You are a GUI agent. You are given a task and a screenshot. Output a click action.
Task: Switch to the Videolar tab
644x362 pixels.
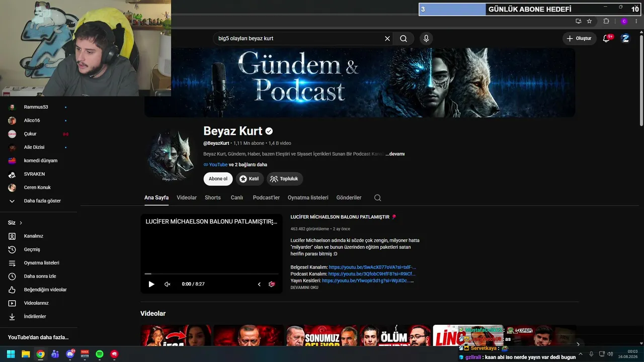(x=187, y=198)
